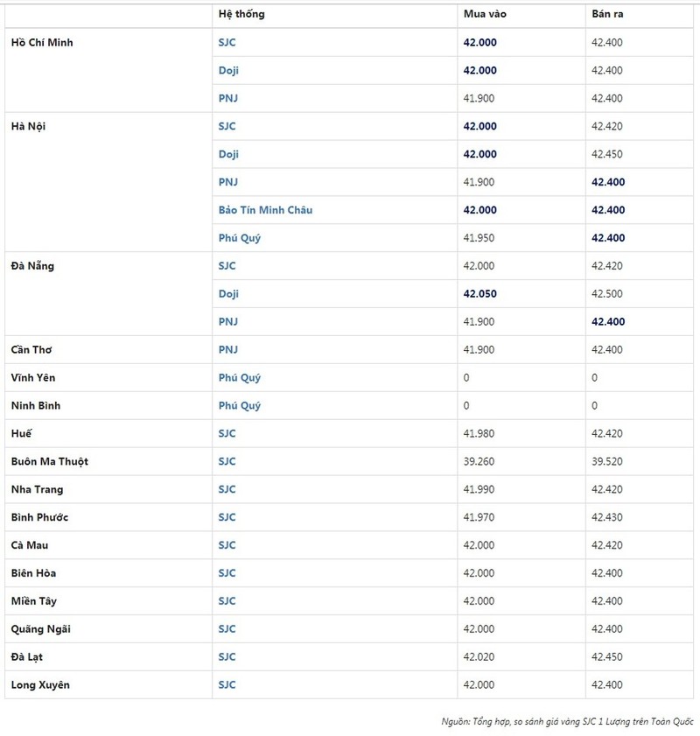700x736 pixels.
Task: Click the 42.050 buy price for Đà Nẵng Doji
Action: (480, 294)
